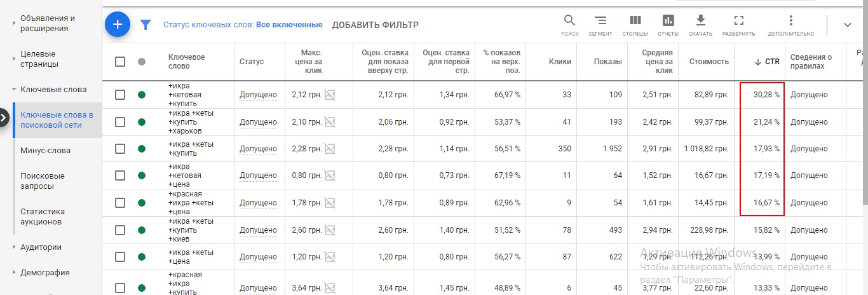Image resolution: width=868 pixels, height=295 pixels.
Task: Click ДОБАВИТЬ ФИЛЬТР button
Action: point(376,25)
